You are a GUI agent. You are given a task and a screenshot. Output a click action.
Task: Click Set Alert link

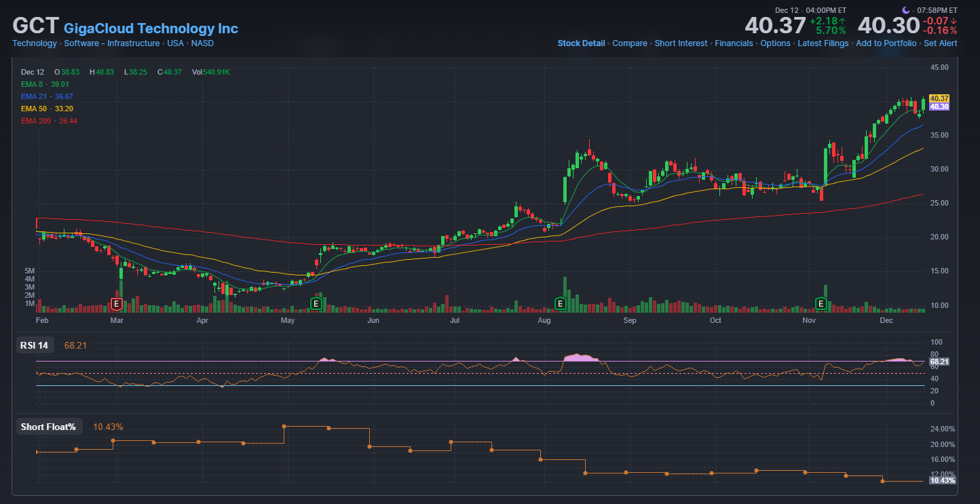pos(941,43)
